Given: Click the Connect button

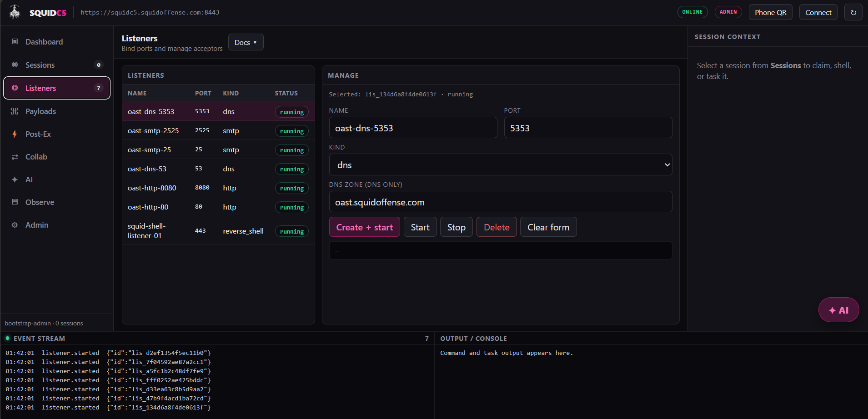Looking at the screenshot, I should (818, 12).
